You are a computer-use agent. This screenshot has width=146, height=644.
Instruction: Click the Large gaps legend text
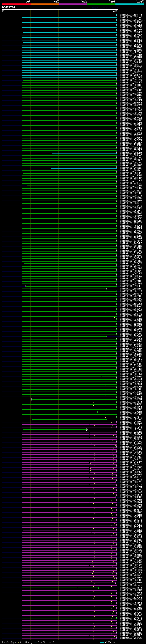click(28, 642)
